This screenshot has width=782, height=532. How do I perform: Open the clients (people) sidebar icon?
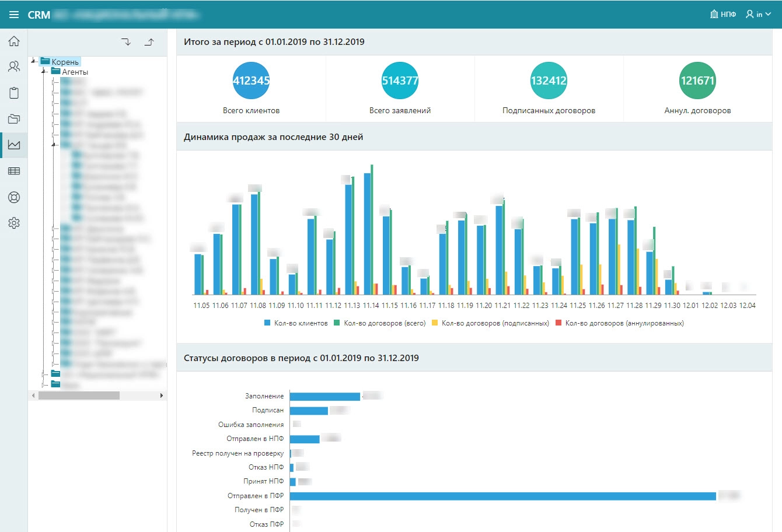(14, 66)
